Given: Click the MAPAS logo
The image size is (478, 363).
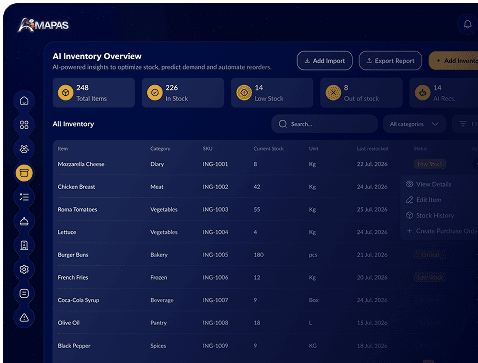Looking at the screenshot, I should 43,25.
